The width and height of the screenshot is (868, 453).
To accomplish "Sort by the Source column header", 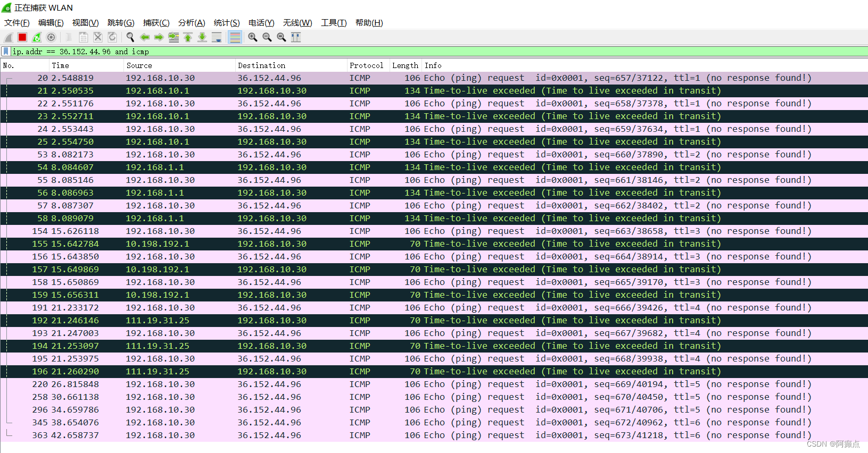I will [179, 65].
